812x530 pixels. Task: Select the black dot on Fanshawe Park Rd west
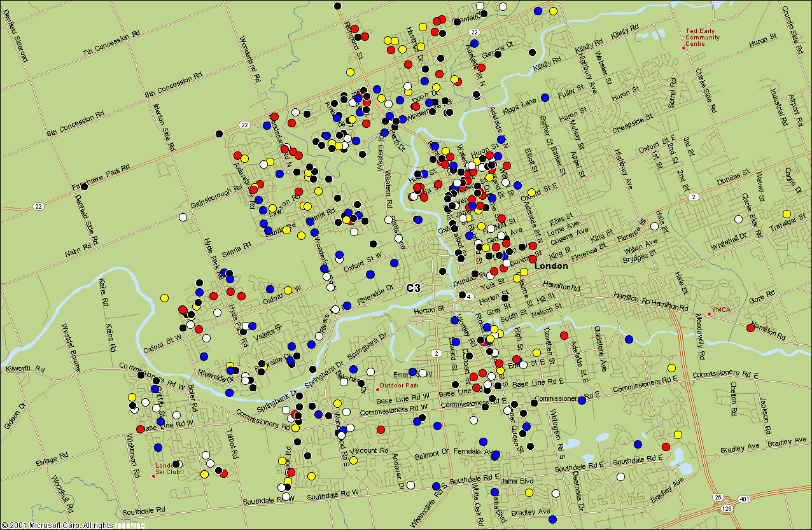85,187
